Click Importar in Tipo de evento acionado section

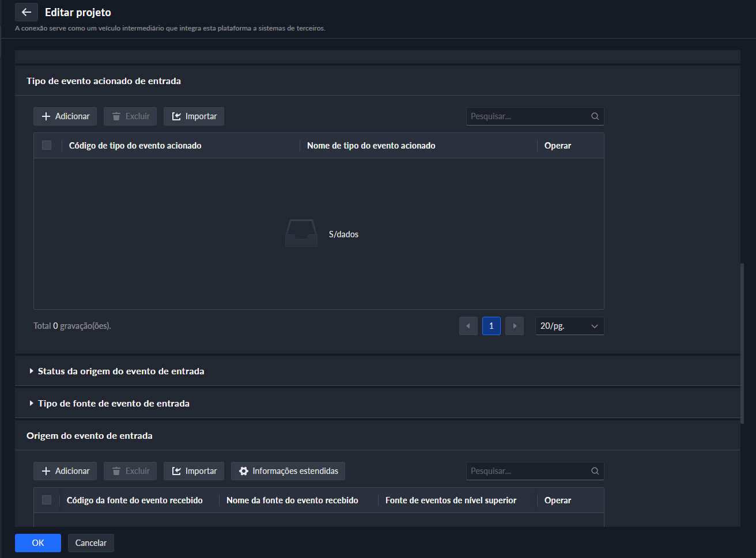point(194,116)
